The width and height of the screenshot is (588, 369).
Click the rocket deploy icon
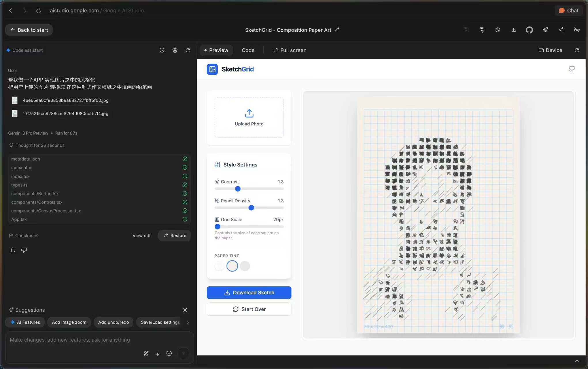point(545,30)
